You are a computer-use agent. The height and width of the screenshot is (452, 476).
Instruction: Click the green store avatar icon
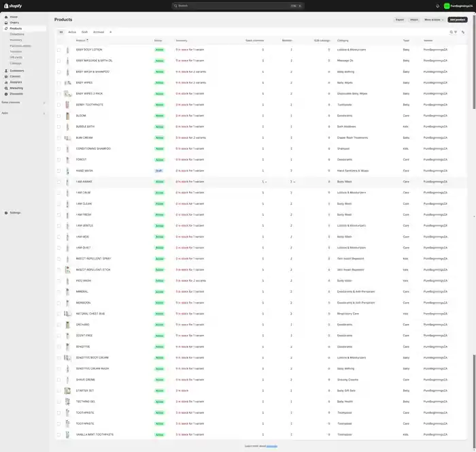[447, 6]
